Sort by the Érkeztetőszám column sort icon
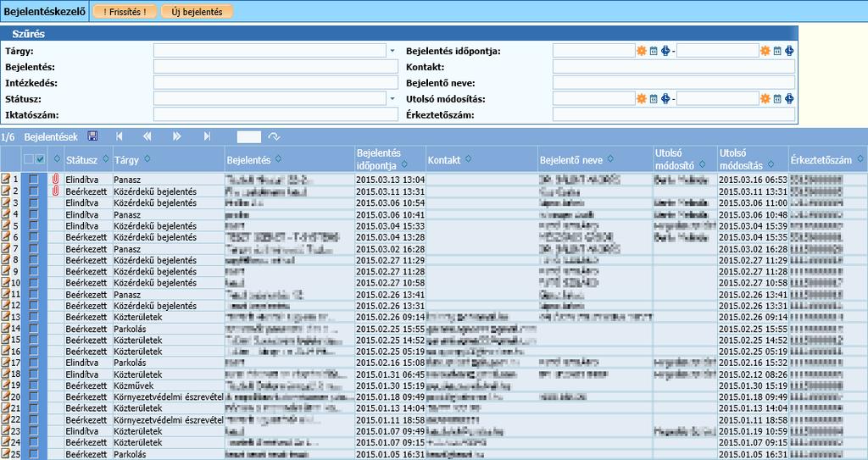This screenshot has width=868, height=460. pyautogui.click(x=862, y=159)
